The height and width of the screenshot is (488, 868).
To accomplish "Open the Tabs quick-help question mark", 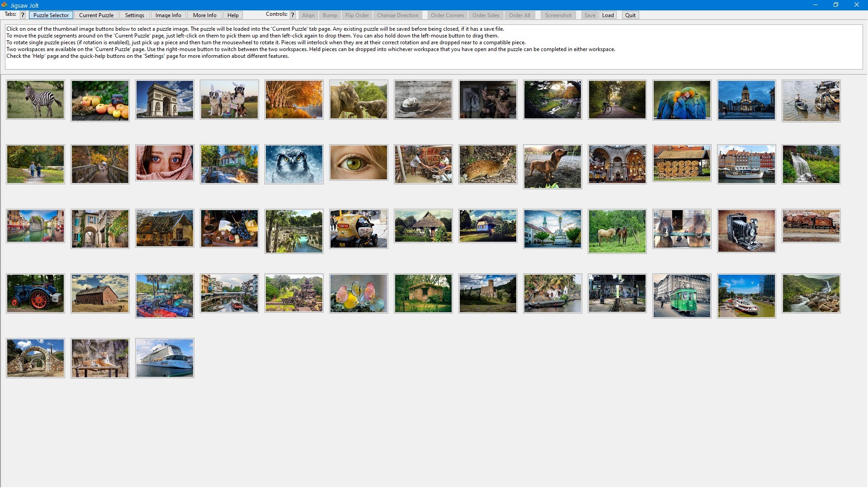I will point(23,15).
